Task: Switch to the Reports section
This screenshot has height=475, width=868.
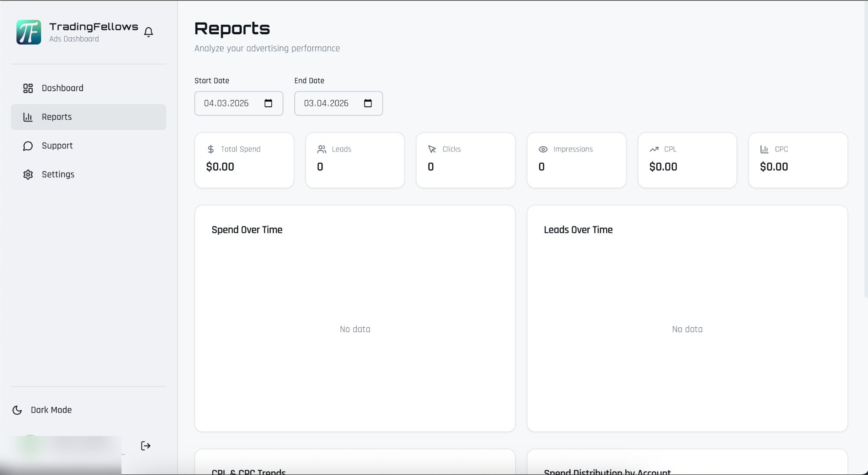Action: 57,117
